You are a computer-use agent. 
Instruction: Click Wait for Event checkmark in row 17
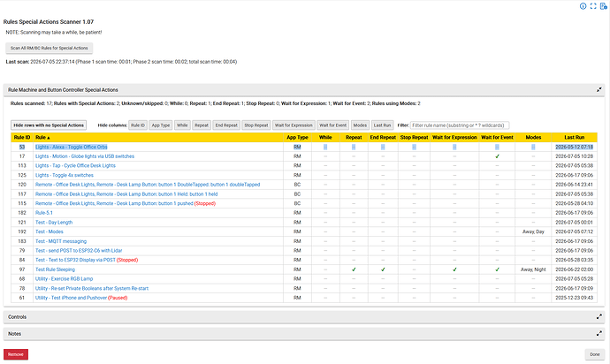497,156
